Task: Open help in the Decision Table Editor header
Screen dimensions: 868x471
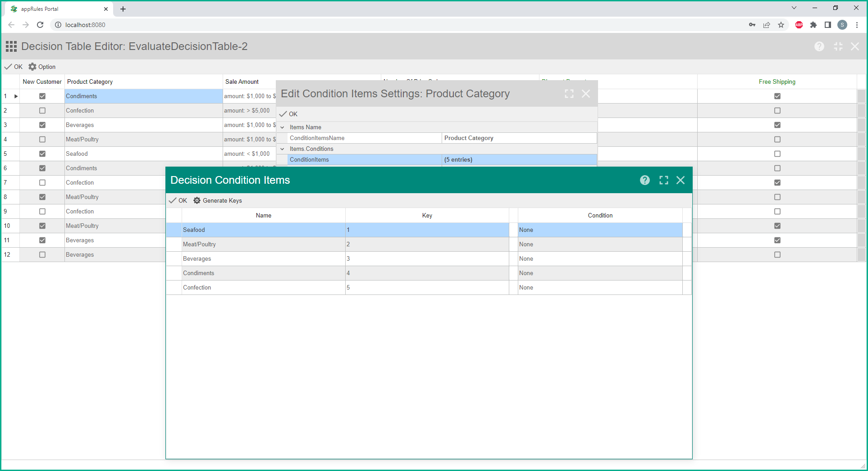Action: coord(819,46)
